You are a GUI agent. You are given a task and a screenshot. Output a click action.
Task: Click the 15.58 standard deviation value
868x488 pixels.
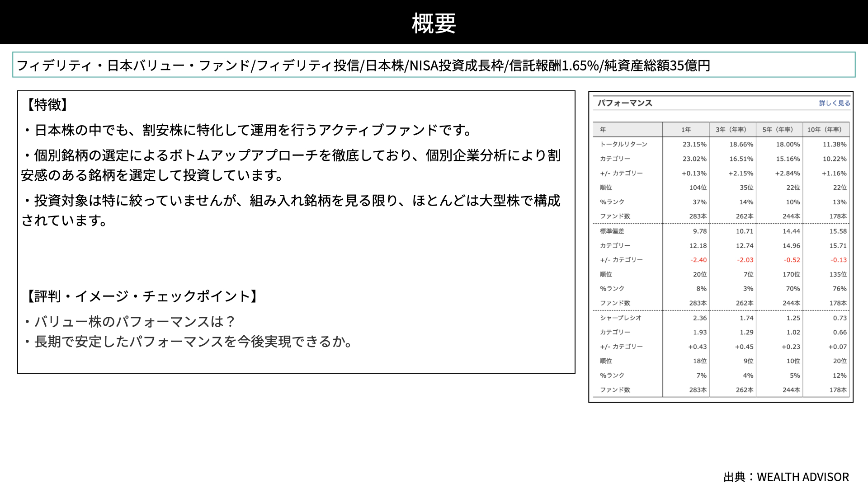coord(838,231)
